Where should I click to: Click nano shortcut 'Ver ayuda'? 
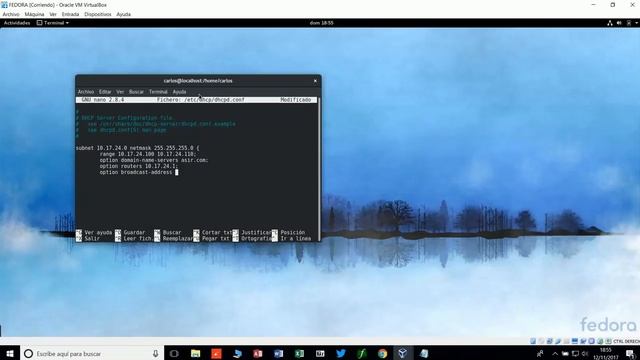(94, 232)
